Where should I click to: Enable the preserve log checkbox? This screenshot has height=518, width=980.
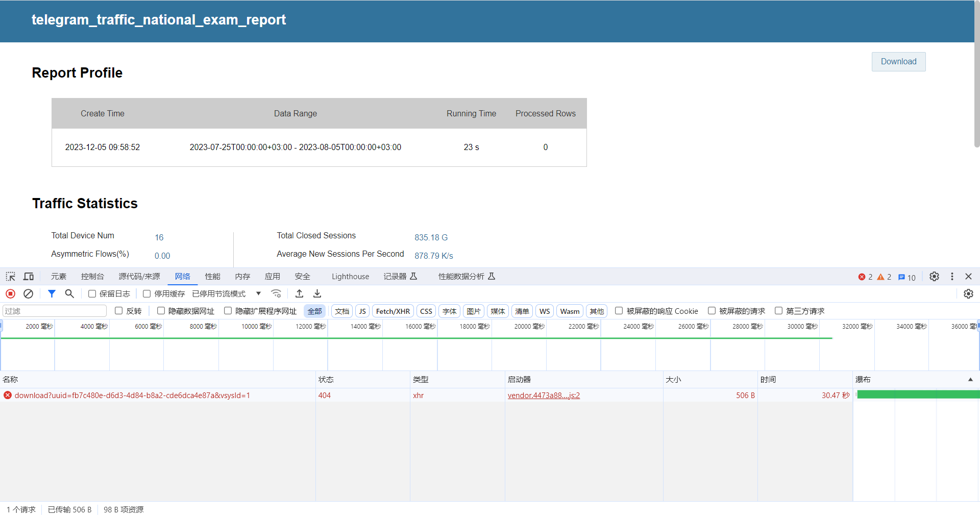click(x=92, y=294)
